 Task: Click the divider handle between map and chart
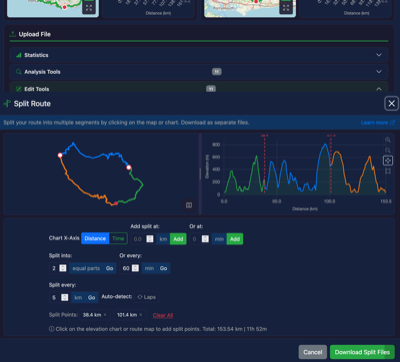[200, 173]
